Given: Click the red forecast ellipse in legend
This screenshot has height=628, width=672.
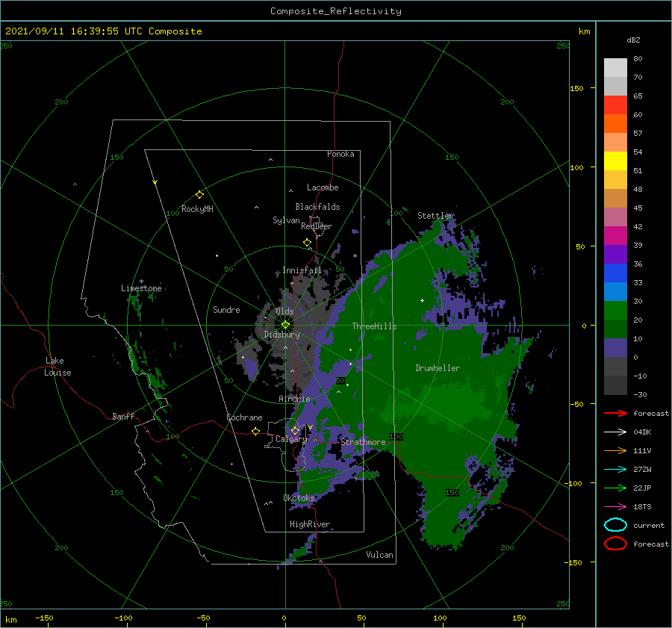Looking at the screenshot, I should [x=615, y=544].
